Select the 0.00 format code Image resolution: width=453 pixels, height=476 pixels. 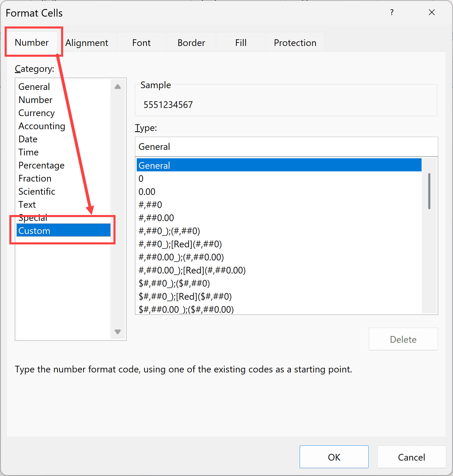click(147, 192)
